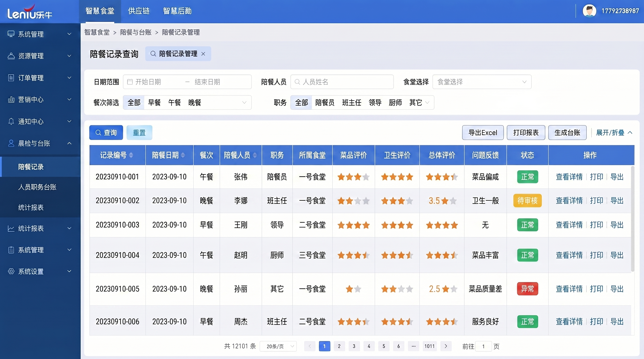Viewport: 644px width, 359px height.
Task: Click the line chart icon beside 统计报表
Action: [11, 228]
